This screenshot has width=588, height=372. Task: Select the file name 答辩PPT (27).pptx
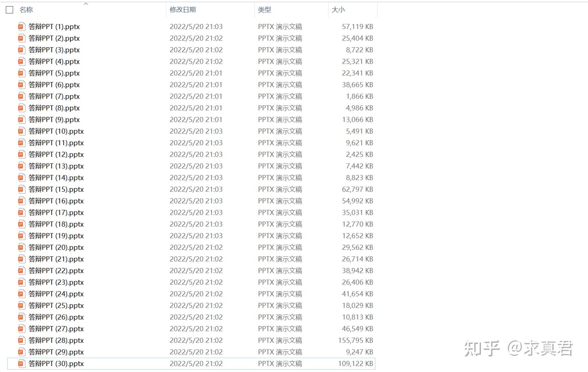pos(56,328)
